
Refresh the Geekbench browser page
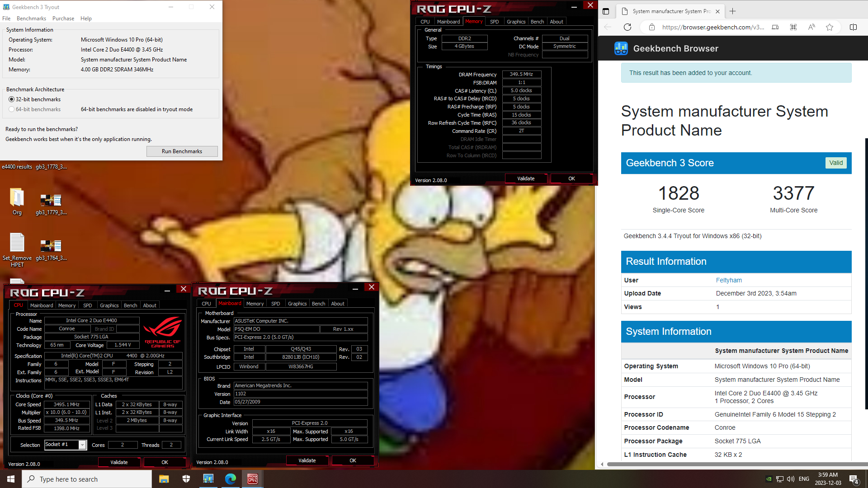(x=627, y=27)
